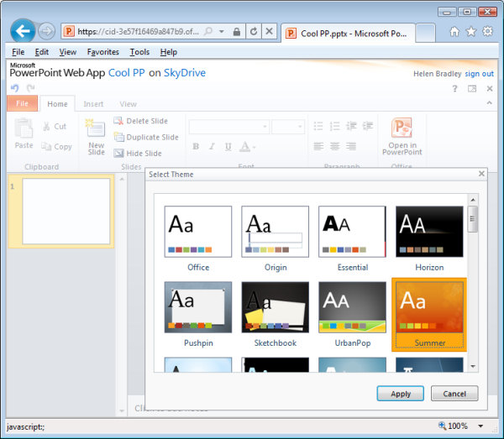
Task: Toggle Italic formatting
Action: click(212, 146)
